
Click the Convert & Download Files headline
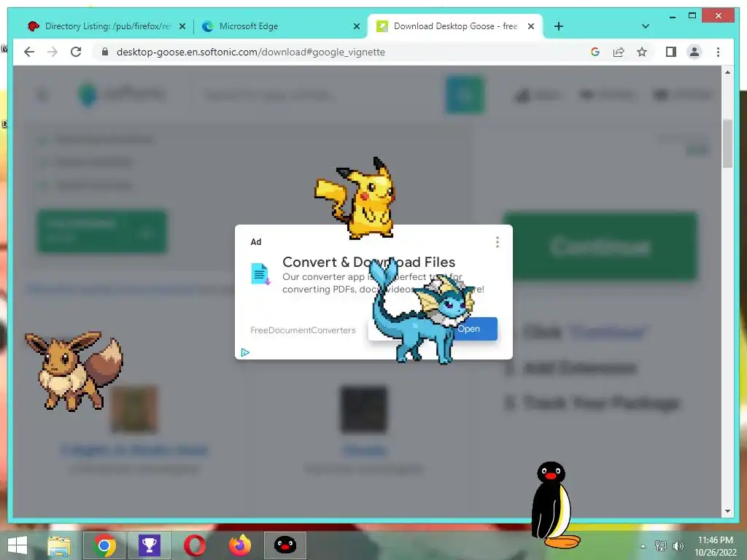coord(368,262)
